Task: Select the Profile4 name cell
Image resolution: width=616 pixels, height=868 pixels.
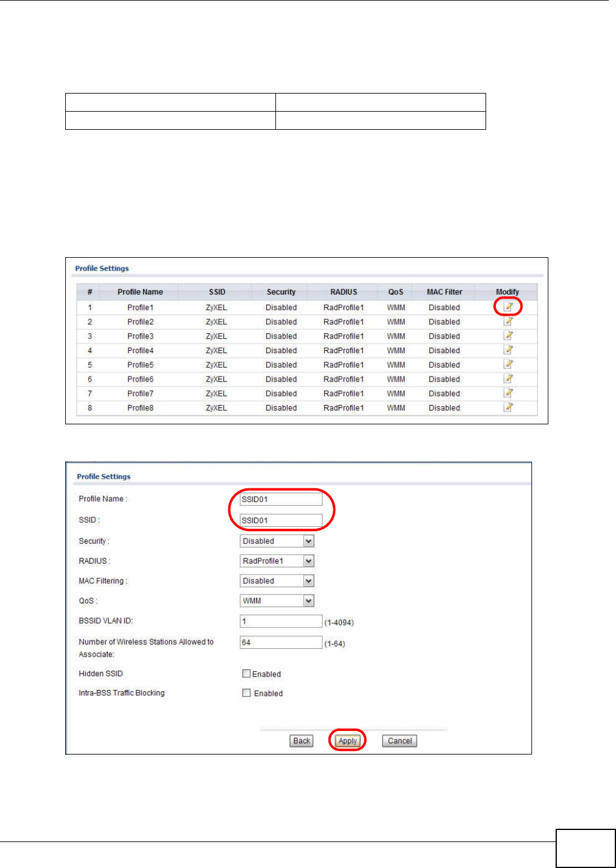Action: pyautogui.click(x=140, y=351)
